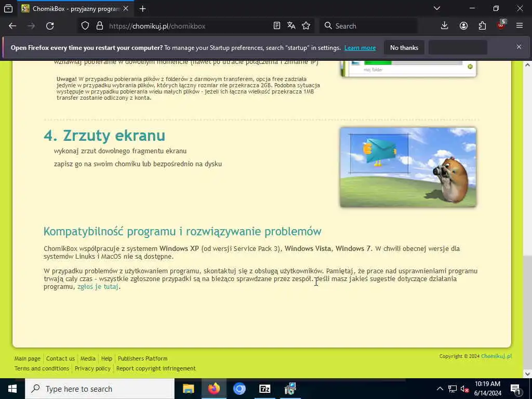Click No thanks on startup notification

tap(404, 48)
